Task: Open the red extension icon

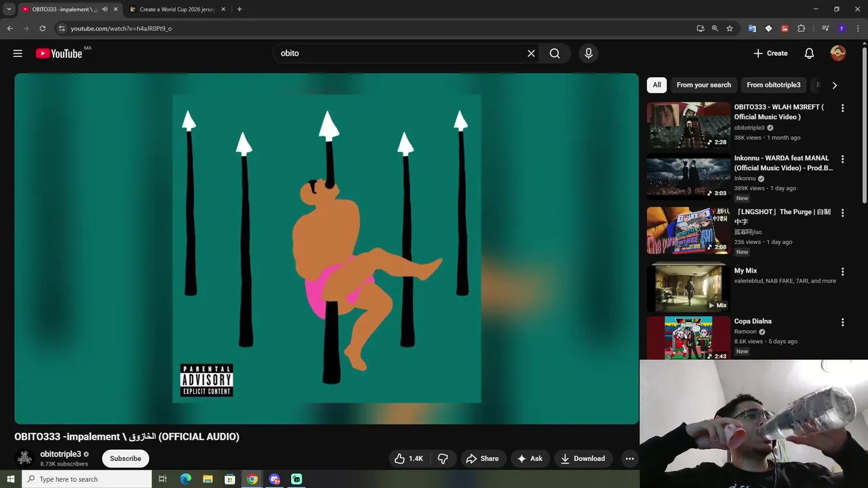Action: pyautogui.click(x=785, y=28)
